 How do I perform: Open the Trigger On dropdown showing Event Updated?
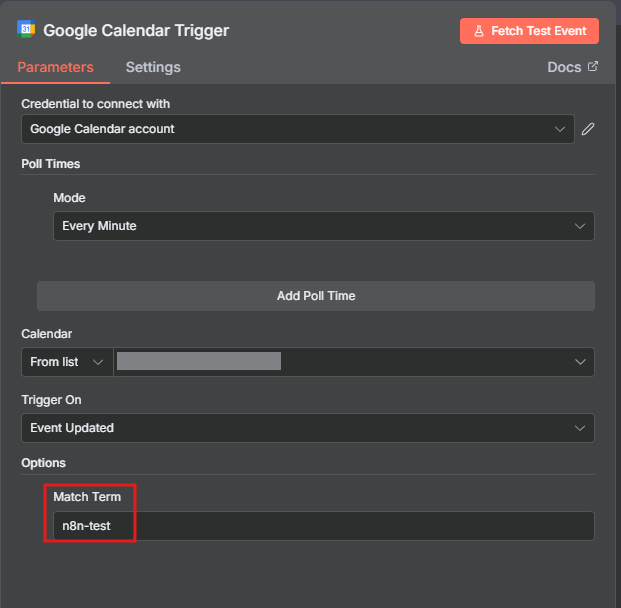pyautogui.click(x=307, y=428)
